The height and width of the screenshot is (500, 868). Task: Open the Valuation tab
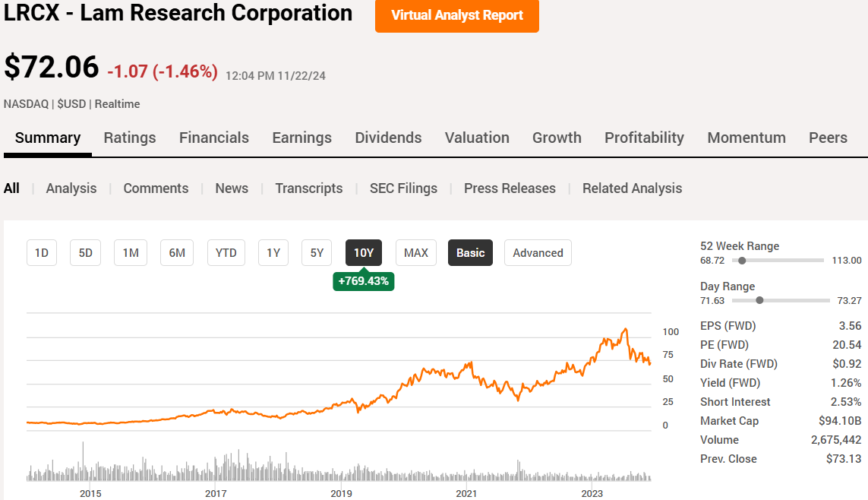point(477,138)
